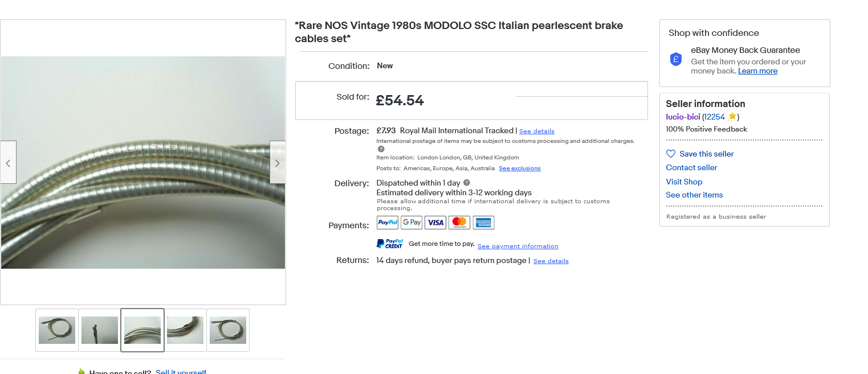868x374 pixels.
Task: Click the next image arrow on gallery
Action: (x=278, y=163)
